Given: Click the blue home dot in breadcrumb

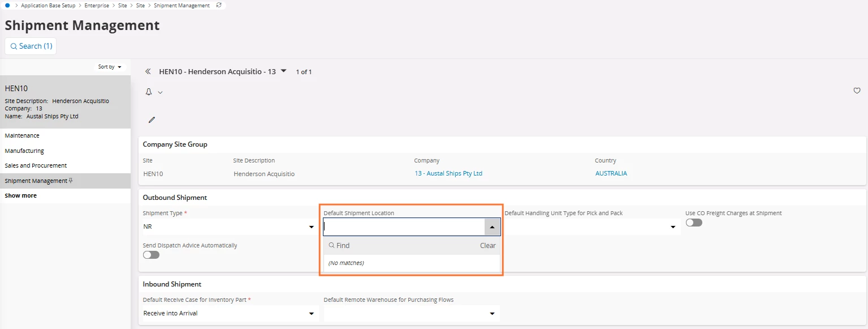Looking at the screenshot, I should [7, 5].
